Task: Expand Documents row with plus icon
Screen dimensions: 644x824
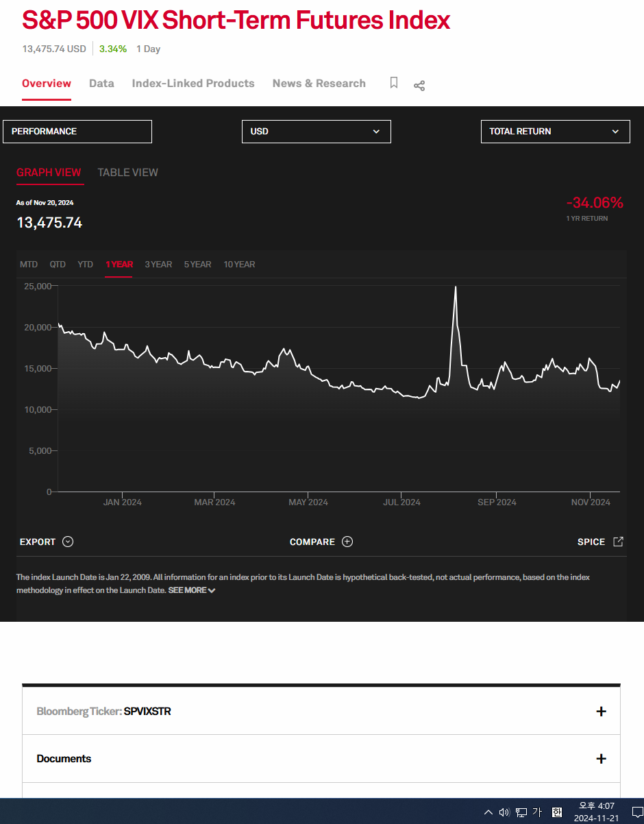Action: [x=601, y=759]
